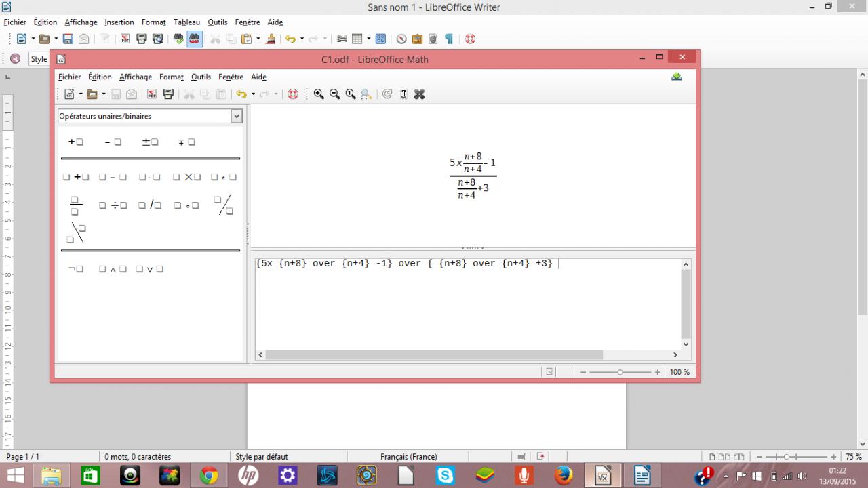
Task: Insert the slash division operator
Action: pyautogui.click(x=149, y=205)
